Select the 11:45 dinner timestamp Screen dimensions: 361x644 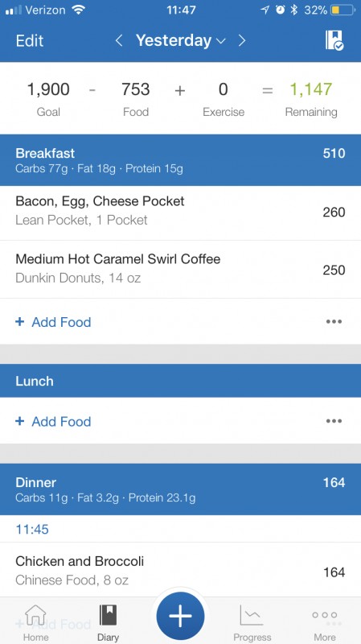(x=32, y=529)
